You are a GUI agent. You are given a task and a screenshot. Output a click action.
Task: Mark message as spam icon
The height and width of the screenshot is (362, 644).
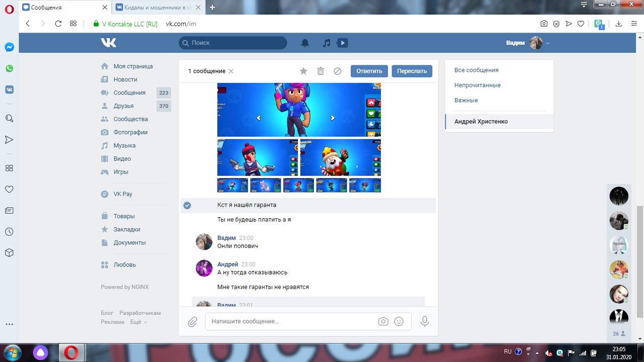(338, 71)
